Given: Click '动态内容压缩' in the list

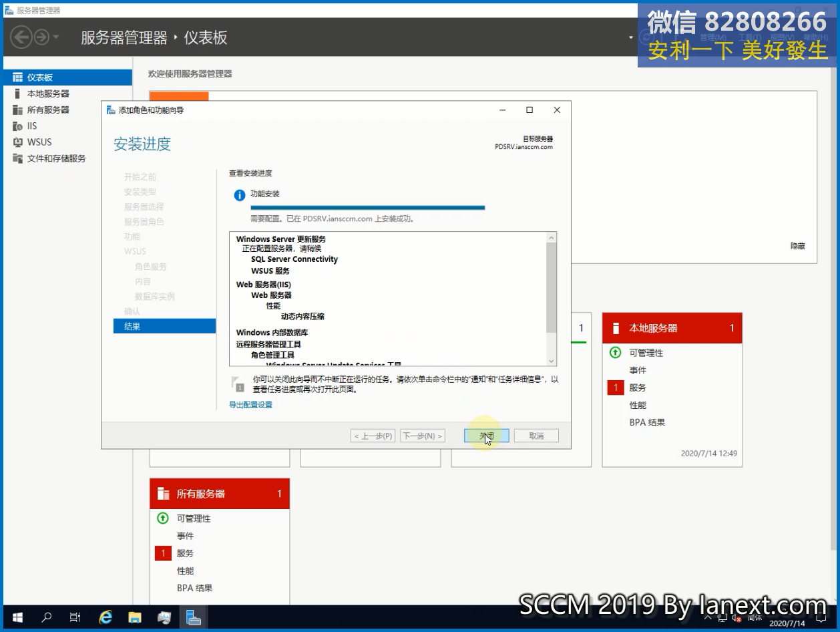Looking at the screenshot, I should (x=302, y=317).
